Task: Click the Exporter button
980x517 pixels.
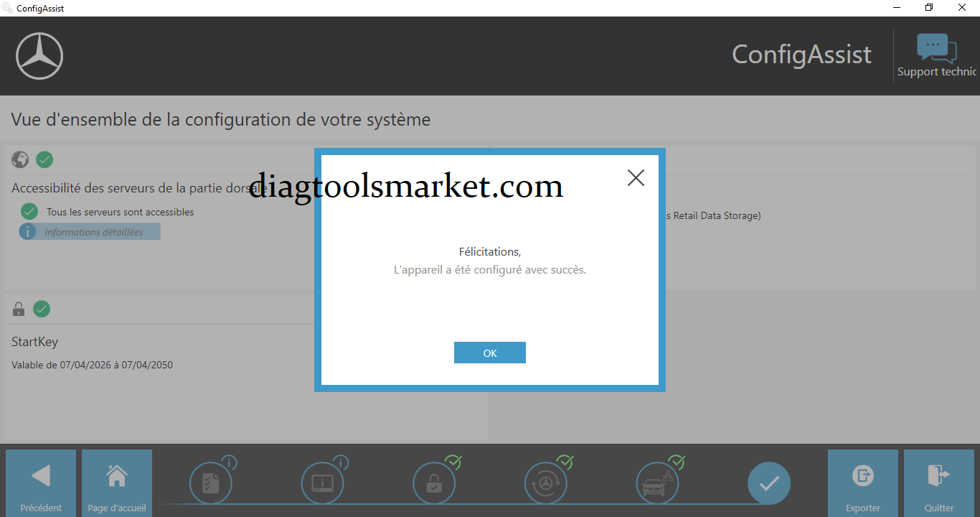Action: (863, 483)
